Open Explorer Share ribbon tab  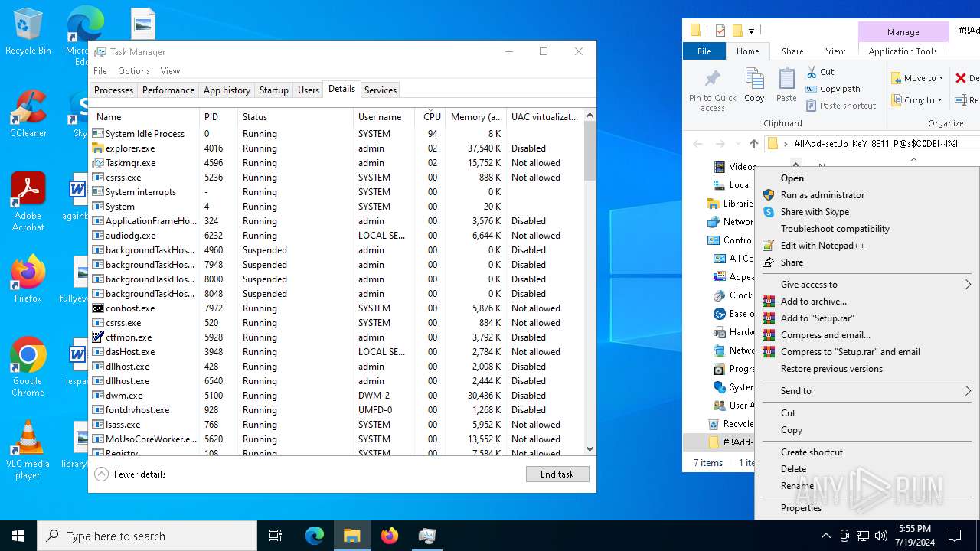pos(792,51)
